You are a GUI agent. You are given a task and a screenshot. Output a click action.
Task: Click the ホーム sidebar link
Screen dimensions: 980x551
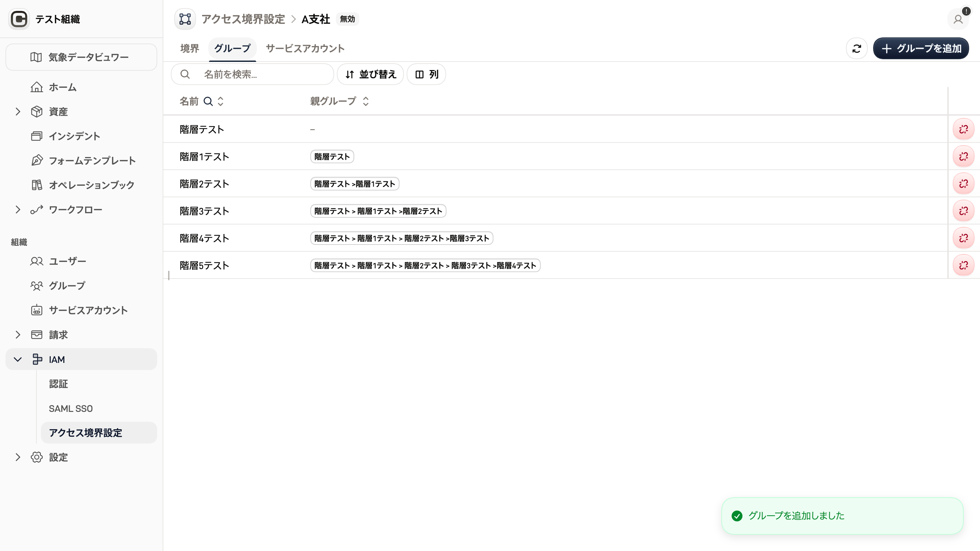click(63, 87)
